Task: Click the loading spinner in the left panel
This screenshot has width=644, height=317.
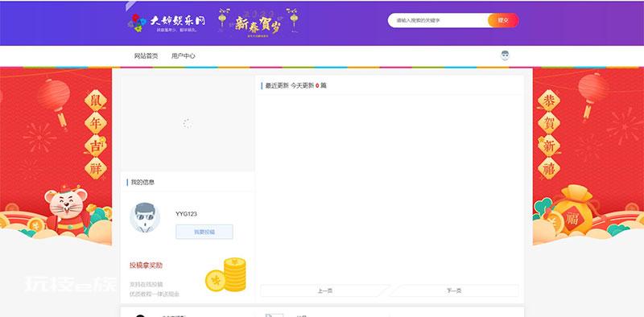Action: tap(187, 124)
